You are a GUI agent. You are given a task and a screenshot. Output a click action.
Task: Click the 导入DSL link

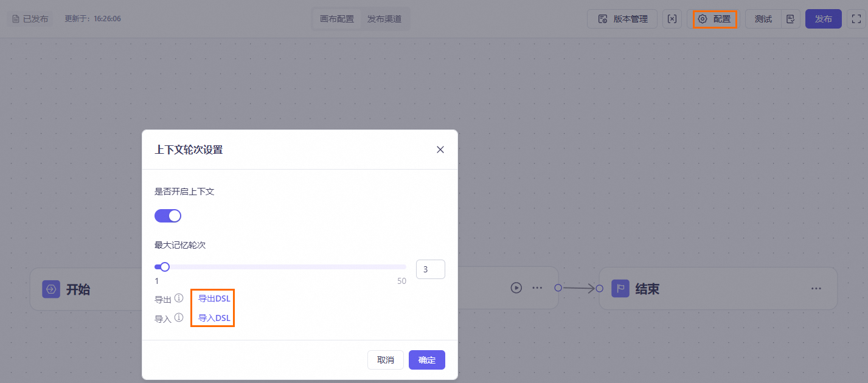(214, 317)
